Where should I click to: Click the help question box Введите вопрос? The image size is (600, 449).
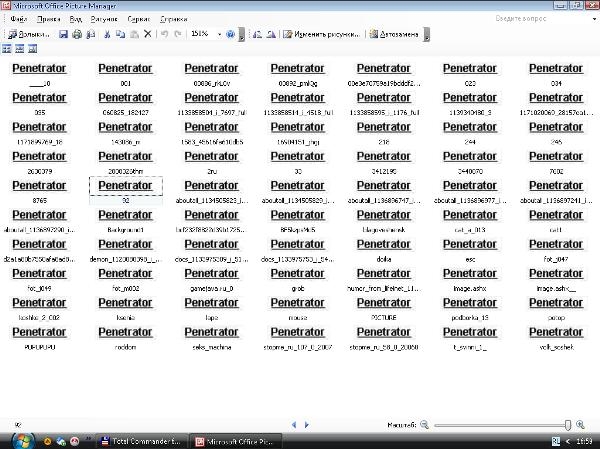(542, 18)
